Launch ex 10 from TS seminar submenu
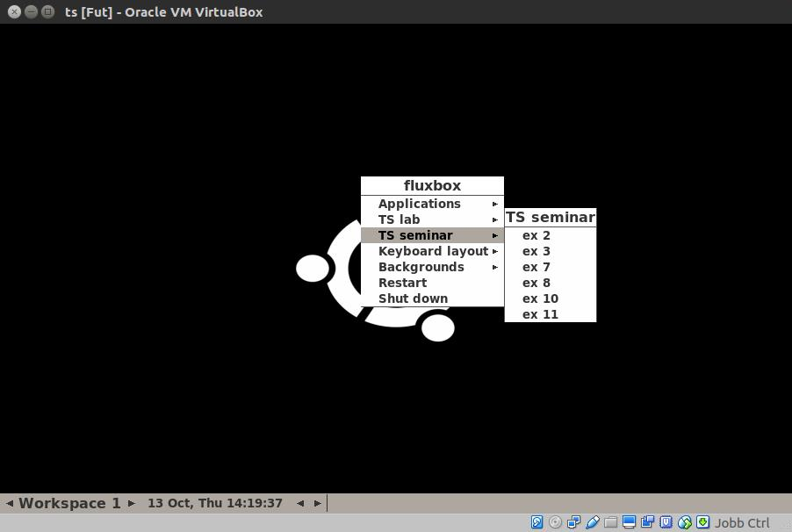This screenshot has width=792, height=532. click(550, 298)
